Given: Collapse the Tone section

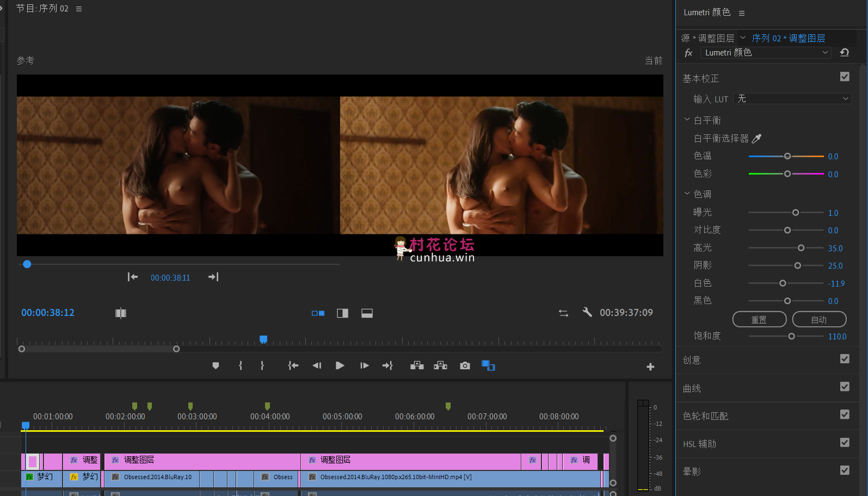Looking at the screenshot, I should 687,194.
